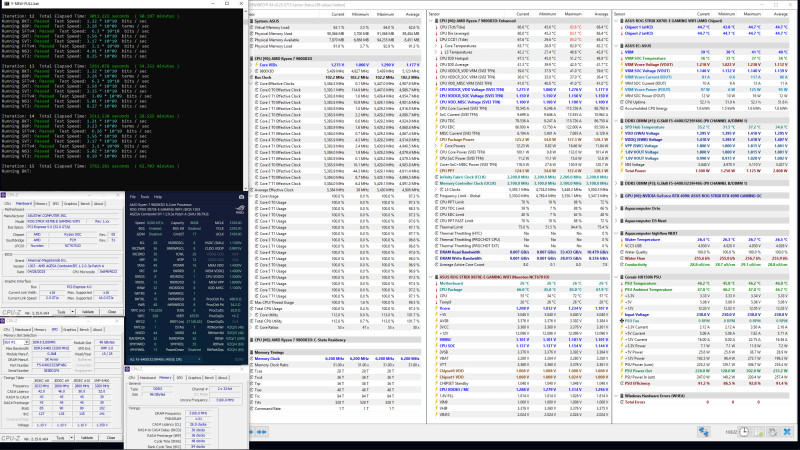Click the DRAM Frequency field in CPU-Z Memory
800x450 pixels.
coord(198,413)
